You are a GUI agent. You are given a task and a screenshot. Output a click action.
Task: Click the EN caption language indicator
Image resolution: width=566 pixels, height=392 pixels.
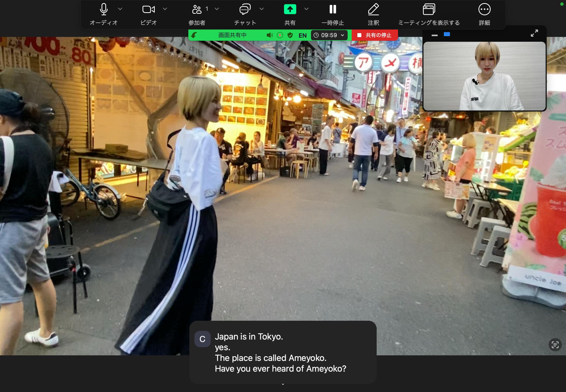pos(303,35)
